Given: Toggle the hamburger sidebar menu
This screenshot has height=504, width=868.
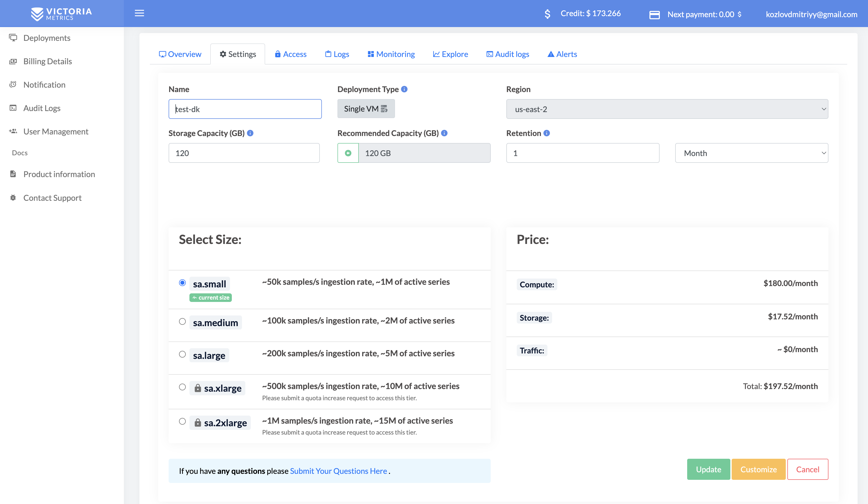Looking at the screenshot, I should (x=139, y=14).
